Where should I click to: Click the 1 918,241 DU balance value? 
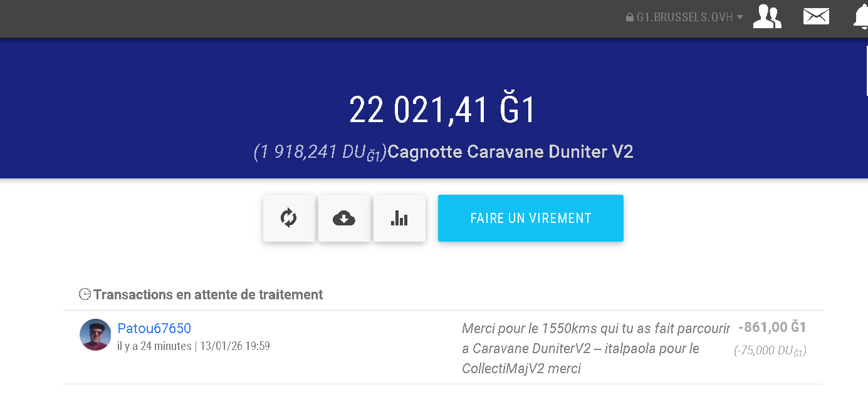click(x=320, y=152)
